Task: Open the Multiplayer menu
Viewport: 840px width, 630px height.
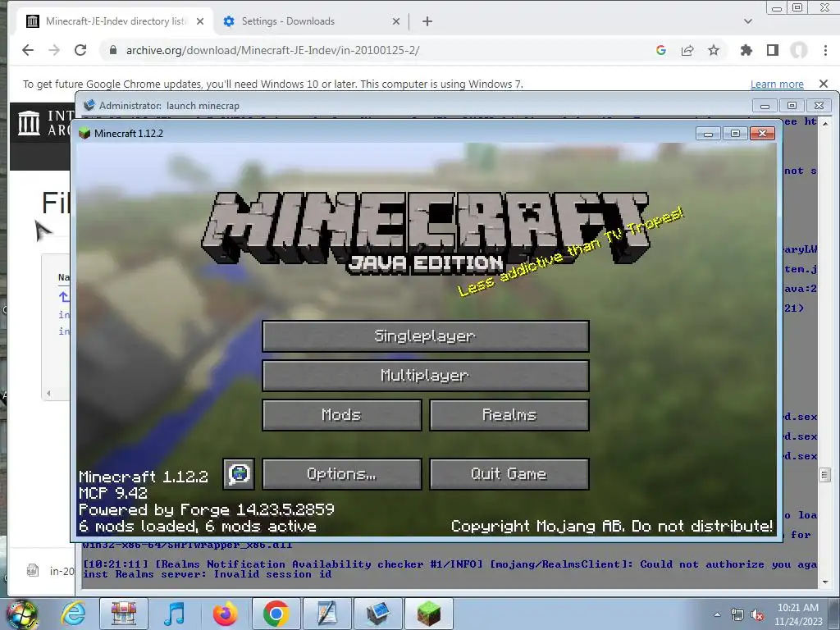Action: (426, 376)
